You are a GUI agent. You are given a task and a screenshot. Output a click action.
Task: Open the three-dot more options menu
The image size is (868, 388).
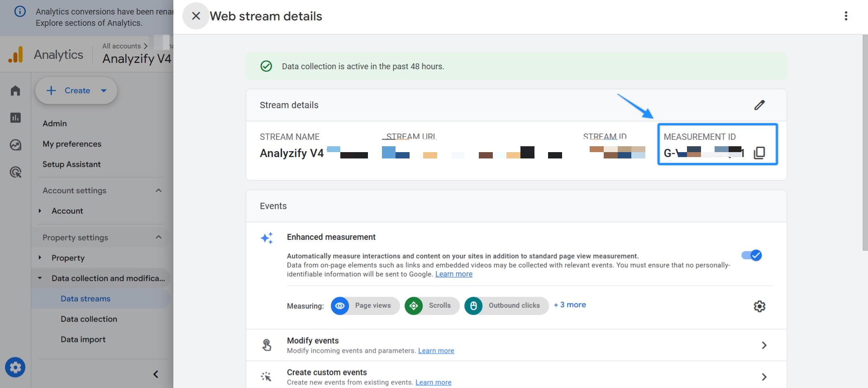click(x=845, y=16)
